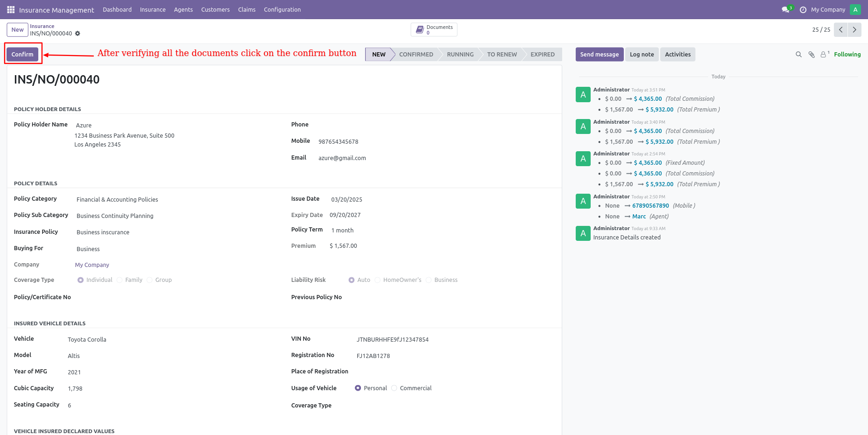The width and height of the screenshot is (868, 435).
Task: Search chatter messages magnifier icon
Action: (798, 55)
